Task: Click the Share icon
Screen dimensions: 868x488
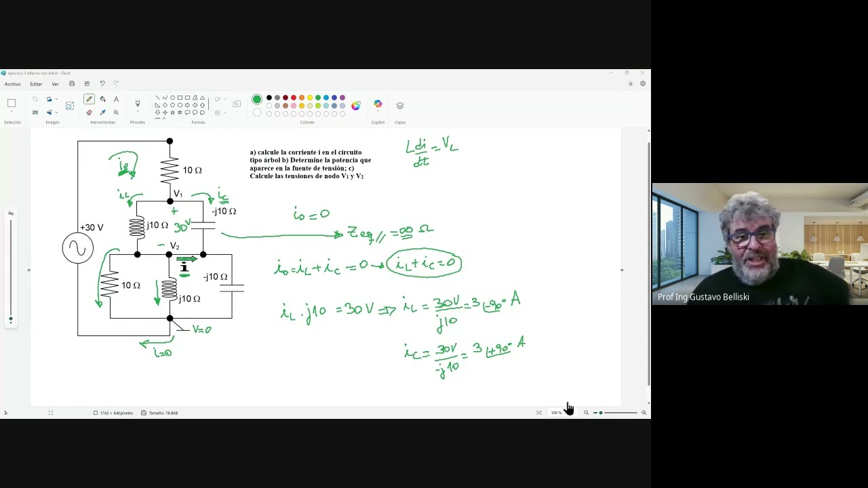Action: pos(87,84)
